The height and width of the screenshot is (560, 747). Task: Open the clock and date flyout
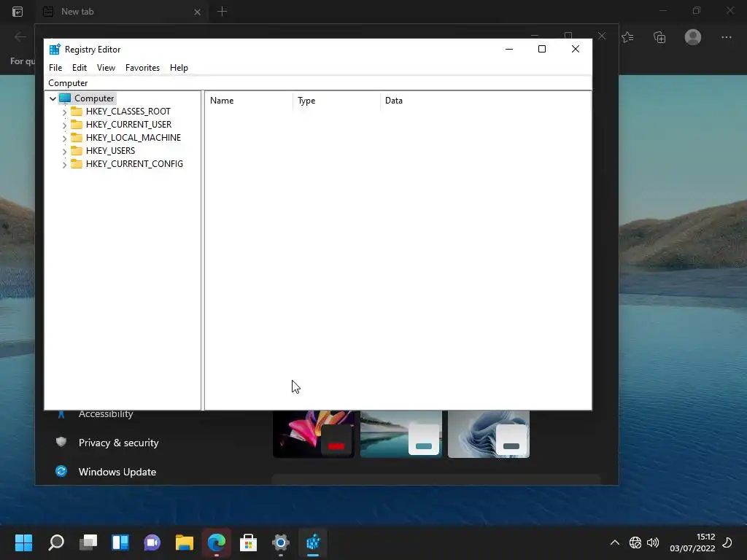692,542
